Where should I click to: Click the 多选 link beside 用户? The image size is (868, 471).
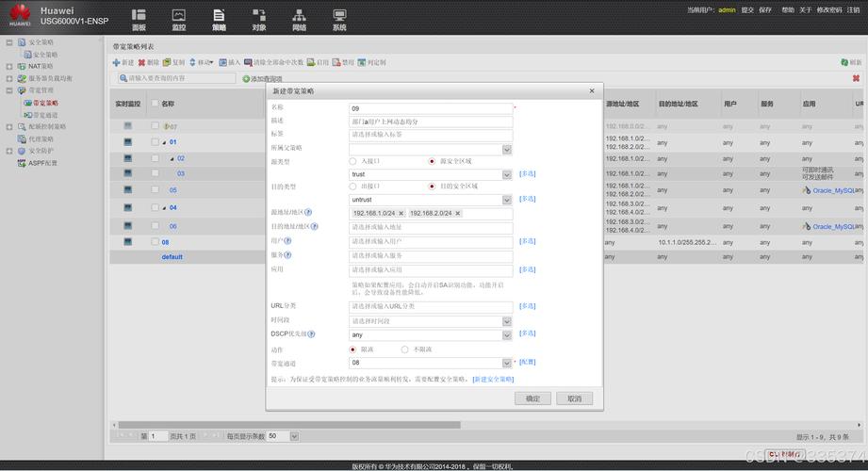click(528, 241)
